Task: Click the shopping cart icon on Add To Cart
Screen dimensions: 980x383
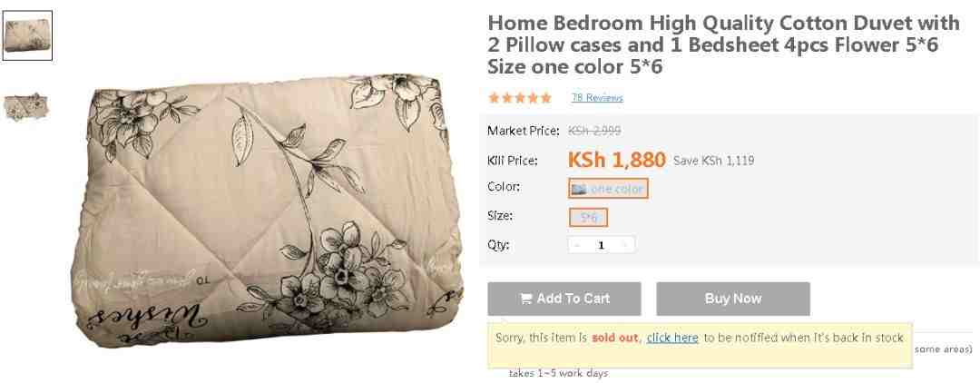Action: pos(525,299)
